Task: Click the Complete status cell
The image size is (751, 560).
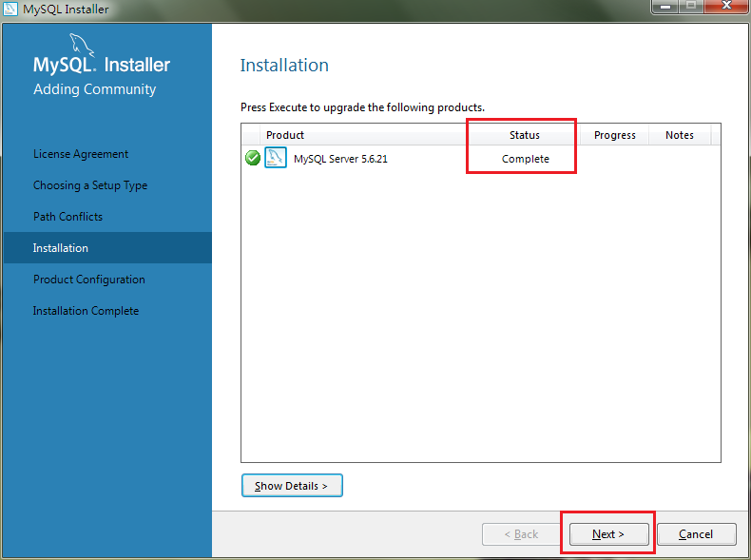Action: pos(526,159)
